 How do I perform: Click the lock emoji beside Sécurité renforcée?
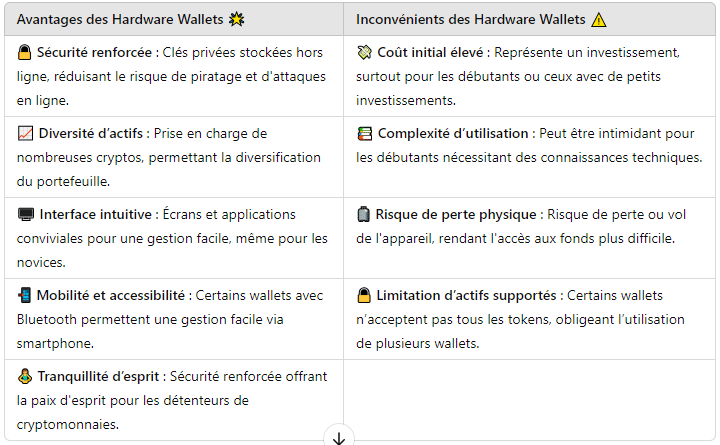click(24, 53)
